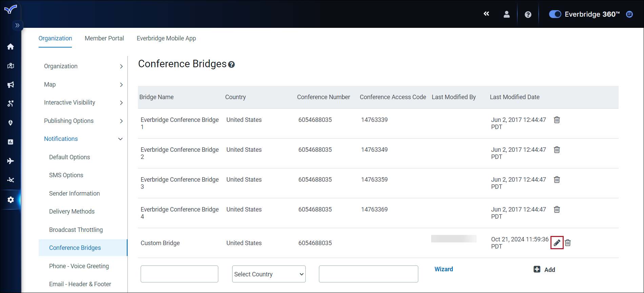Viewport: 644px width, 293px height.
Task: Click the new Conference Number input field
Action: (x=368, y=274)
